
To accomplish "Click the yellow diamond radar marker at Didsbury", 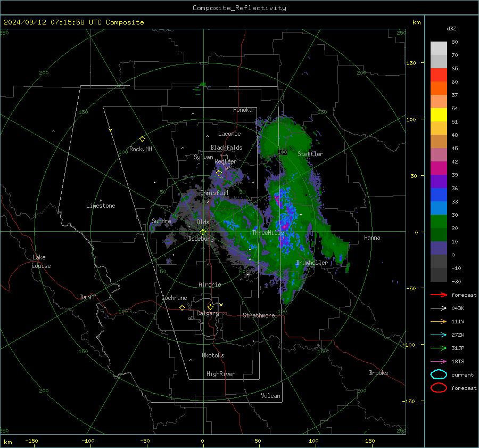I will click(203, 232).
